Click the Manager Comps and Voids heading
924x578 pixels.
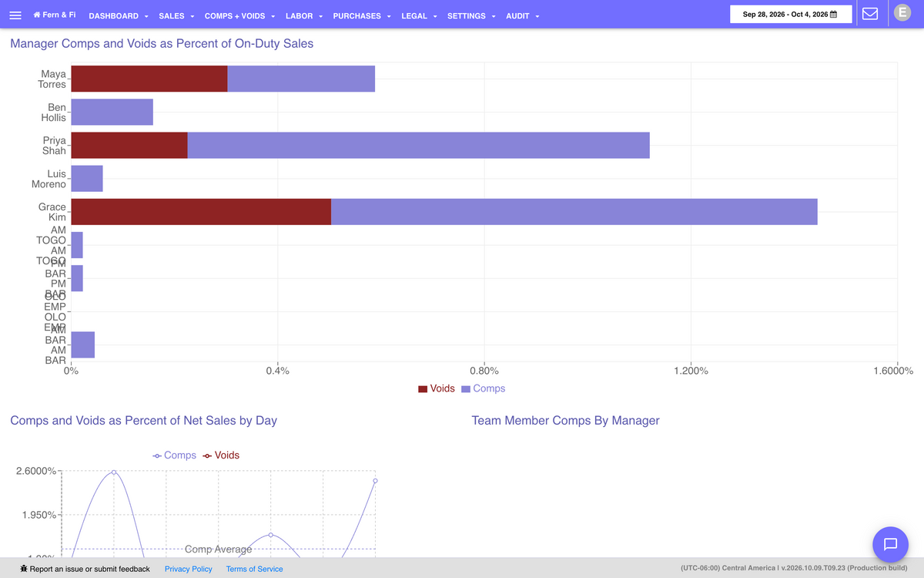[162, 44]
